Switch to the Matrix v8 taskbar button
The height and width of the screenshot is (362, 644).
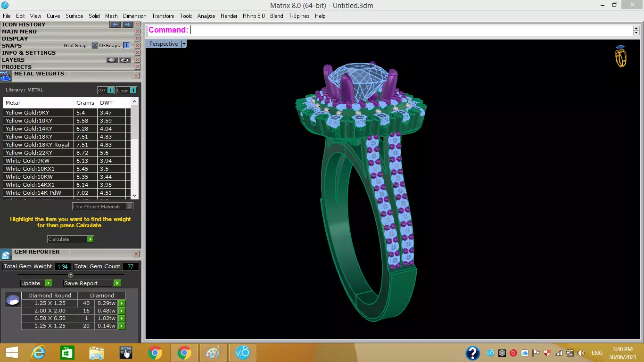pyautogui.click(x=242, y=353)
